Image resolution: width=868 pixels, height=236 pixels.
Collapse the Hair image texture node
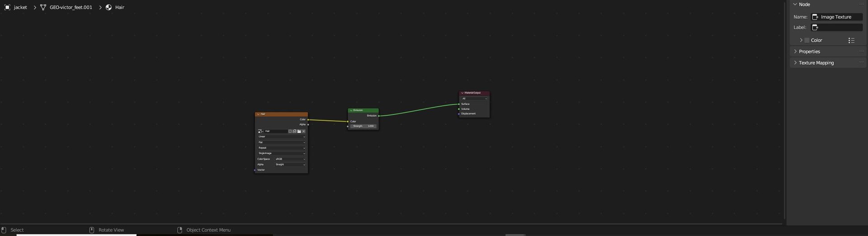(258, 114)
